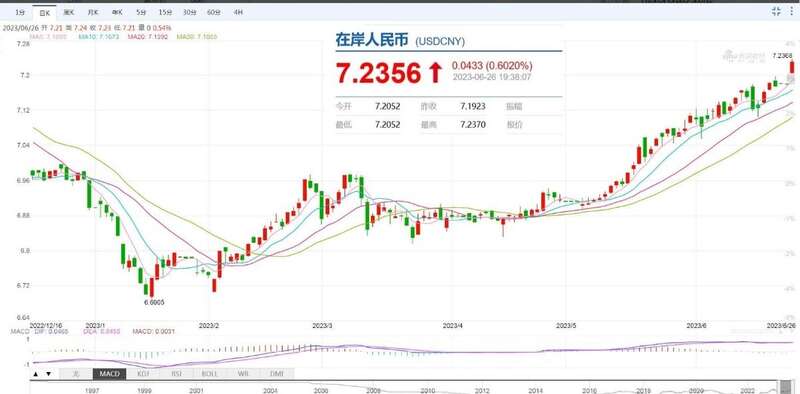800x394 pixels.
Task: Click the up triangle beside indicator tabs
Action: point(36,374)
